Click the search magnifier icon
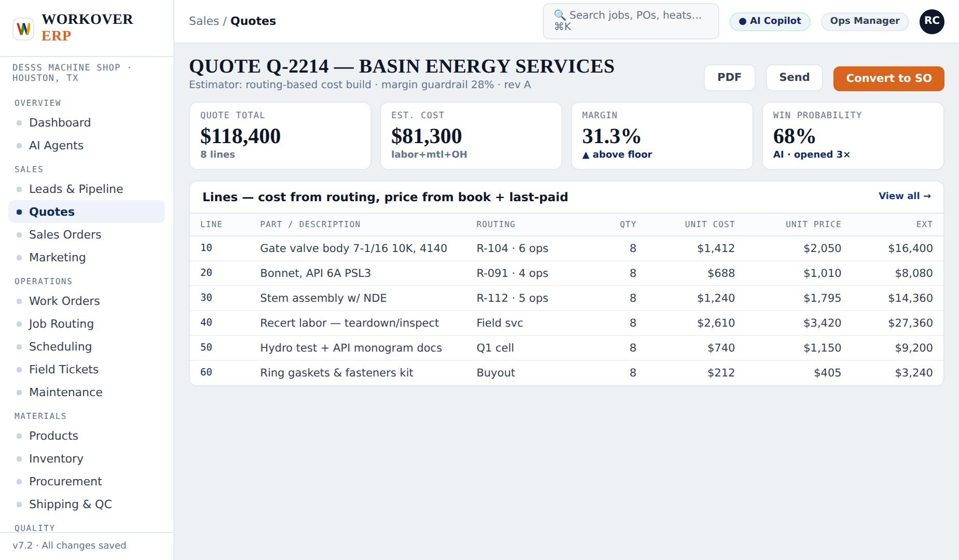This screenshot has height=560, width=959. pyautogui.click(x=560, y=15)
